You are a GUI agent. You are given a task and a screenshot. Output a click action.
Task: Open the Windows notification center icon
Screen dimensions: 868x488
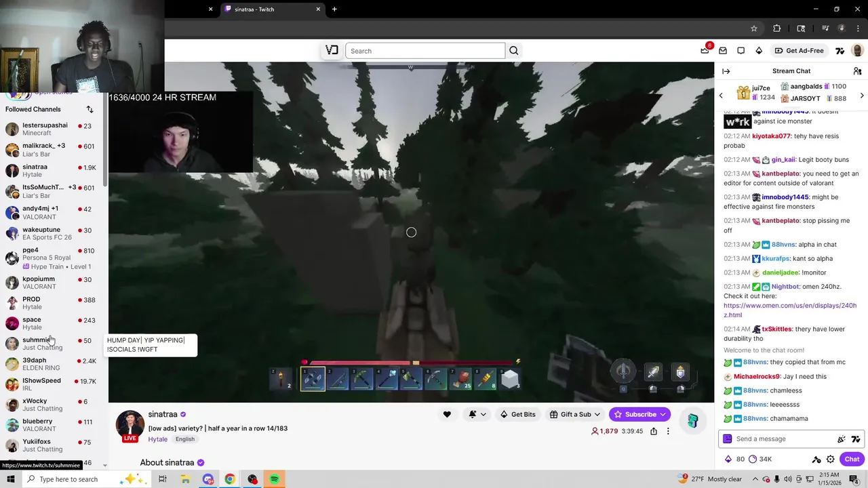pos(854,479)
